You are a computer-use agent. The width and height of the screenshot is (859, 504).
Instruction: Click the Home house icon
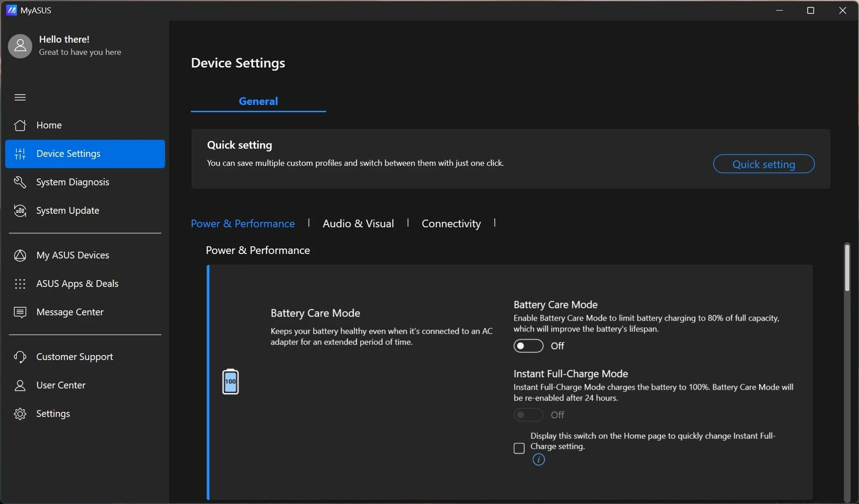[x=20, y=125]
